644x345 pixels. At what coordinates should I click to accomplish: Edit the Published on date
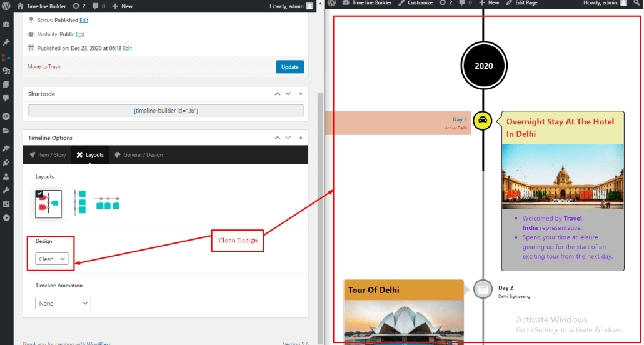128,49
